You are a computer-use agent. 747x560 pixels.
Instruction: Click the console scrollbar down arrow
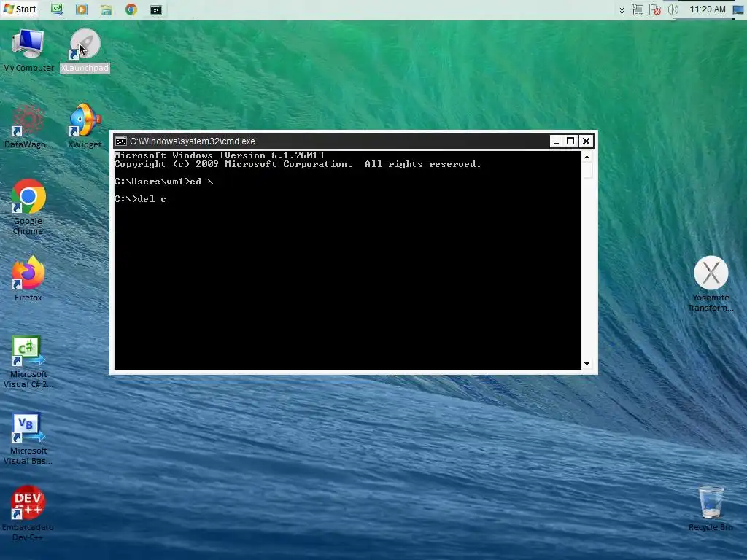587,364
